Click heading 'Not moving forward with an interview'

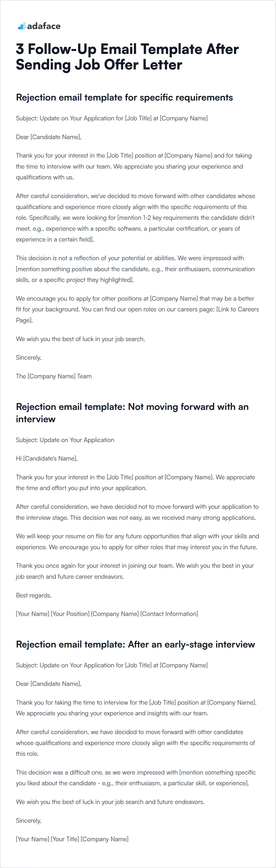[132, 413]
